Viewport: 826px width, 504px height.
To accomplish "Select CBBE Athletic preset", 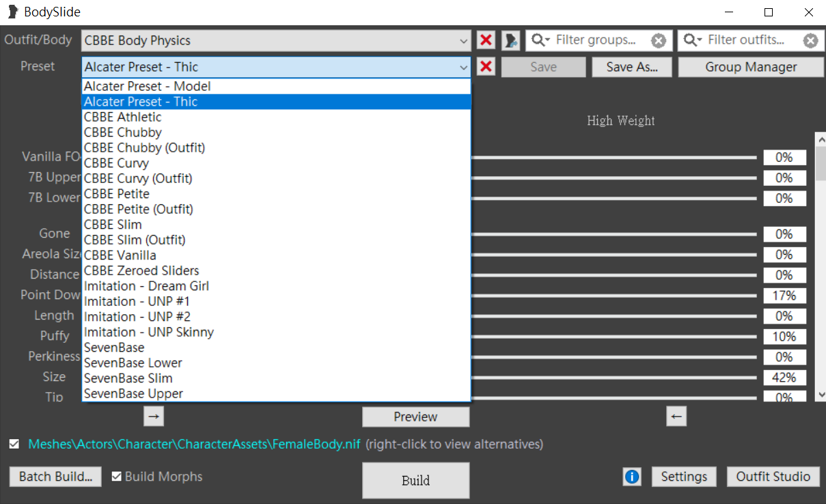I will coord(277,117).
